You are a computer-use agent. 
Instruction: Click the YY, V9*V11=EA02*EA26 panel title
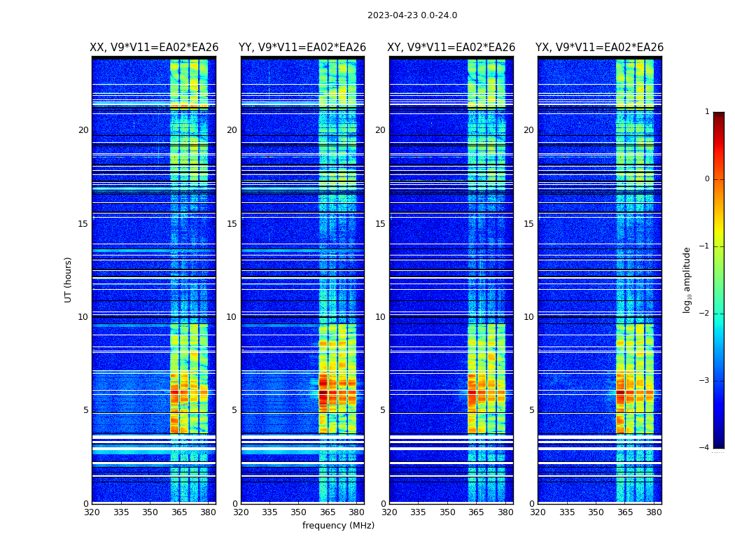(302, 48)
